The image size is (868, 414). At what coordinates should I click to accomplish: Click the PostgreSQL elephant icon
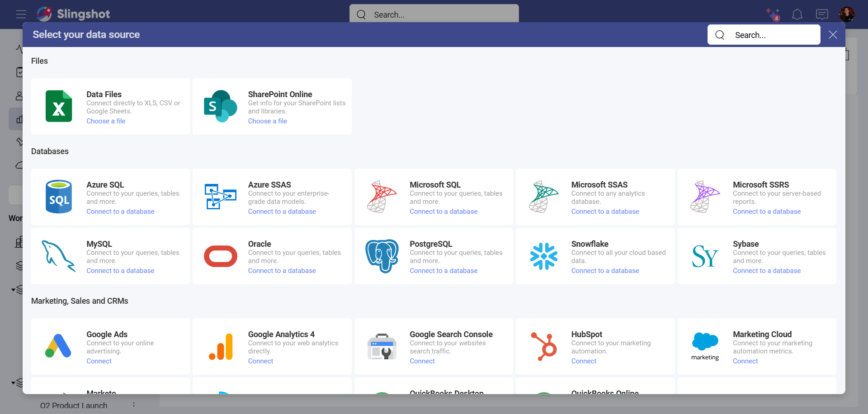382,256
